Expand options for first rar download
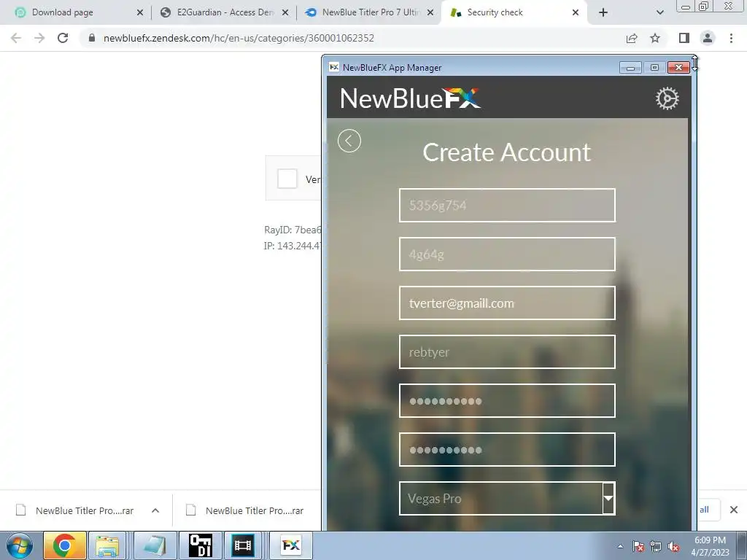The height and width of the screenshot is (560, 747). tap(155, 510)
